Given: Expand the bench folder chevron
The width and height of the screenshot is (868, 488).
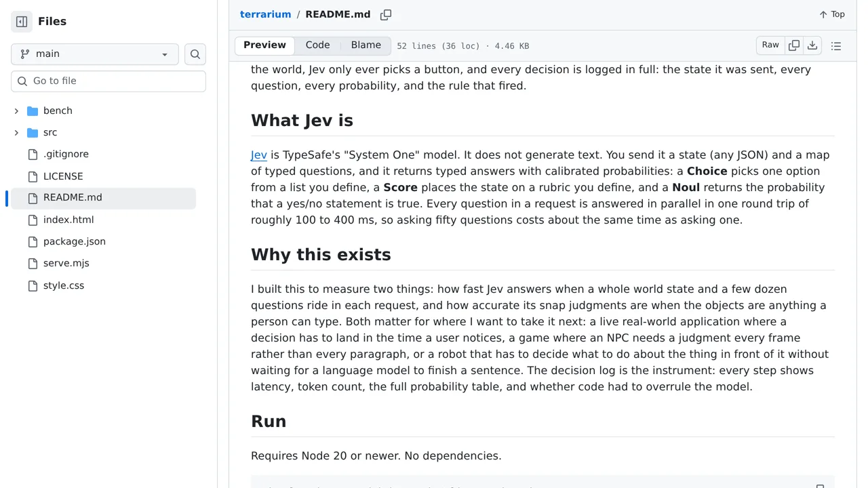Looking at the screenshot, I should point(16,110).
